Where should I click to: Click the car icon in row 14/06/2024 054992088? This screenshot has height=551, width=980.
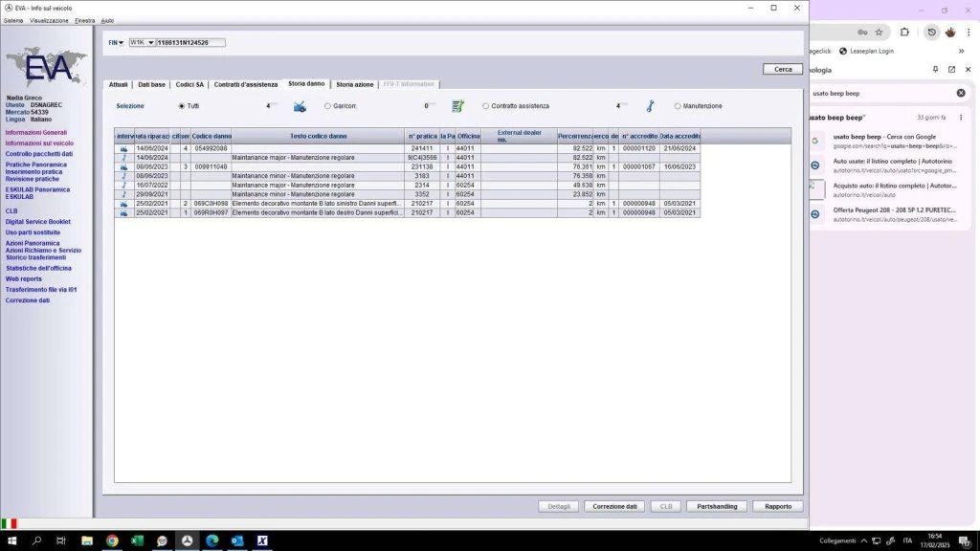click(x=123, y=148)
